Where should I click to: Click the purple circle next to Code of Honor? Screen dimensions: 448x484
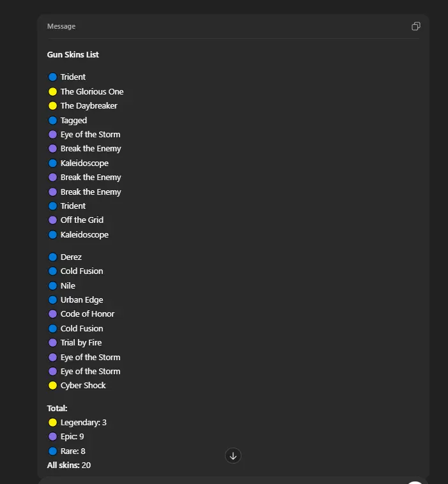(x=53, y=314)
